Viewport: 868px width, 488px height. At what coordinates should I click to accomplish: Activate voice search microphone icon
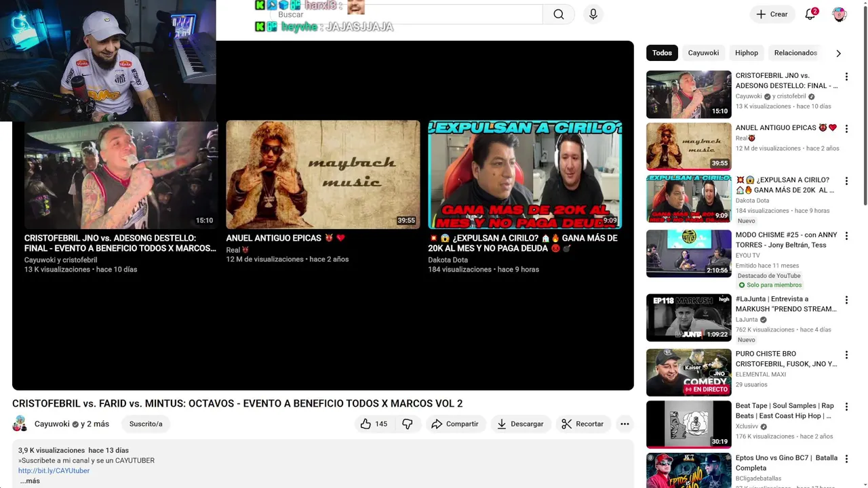pyautogui.click(x=593, y=14)
